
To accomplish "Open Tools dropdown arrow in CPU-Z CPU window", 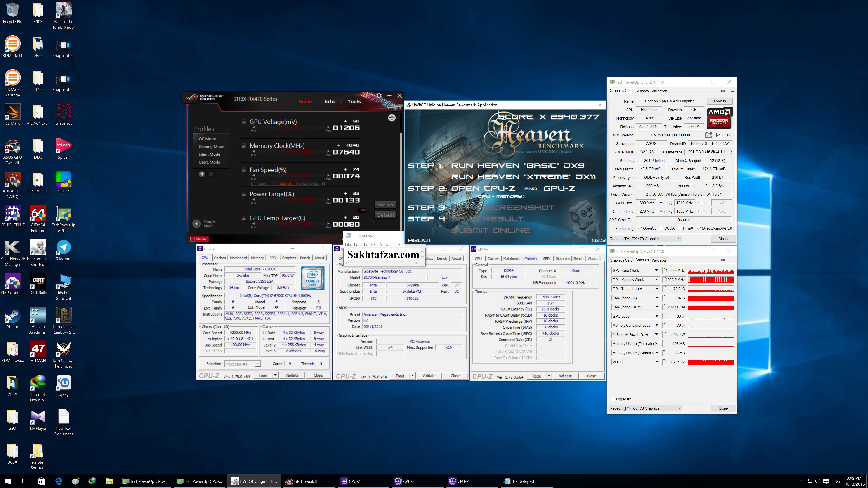I will tap(275, 375).
